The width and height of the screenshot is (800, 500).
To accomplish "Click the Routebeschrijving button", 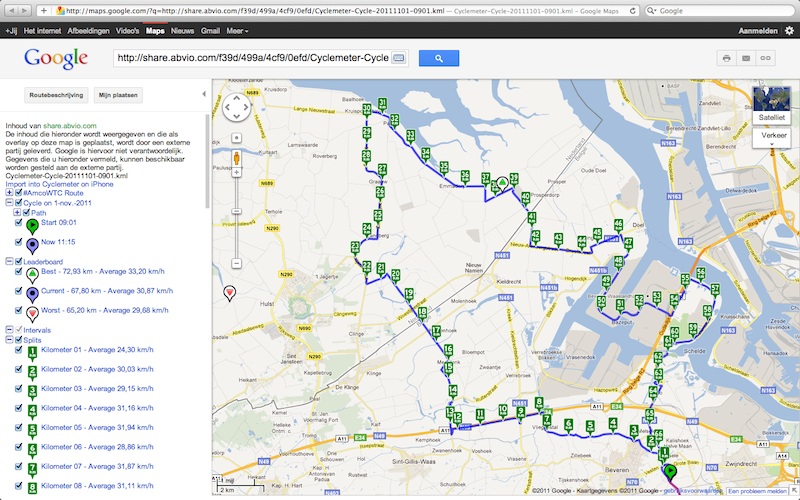I will point(56,95).
